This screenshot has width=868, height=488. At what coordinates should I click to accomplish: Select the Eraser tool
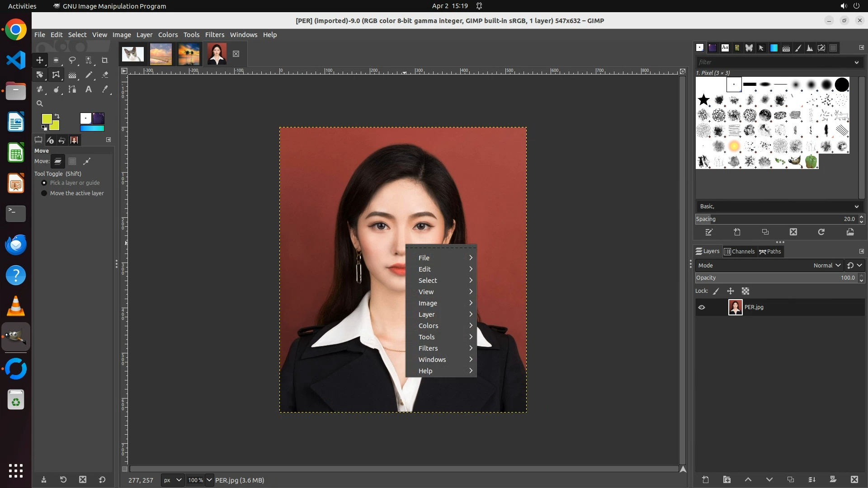(x=105, y=75)
